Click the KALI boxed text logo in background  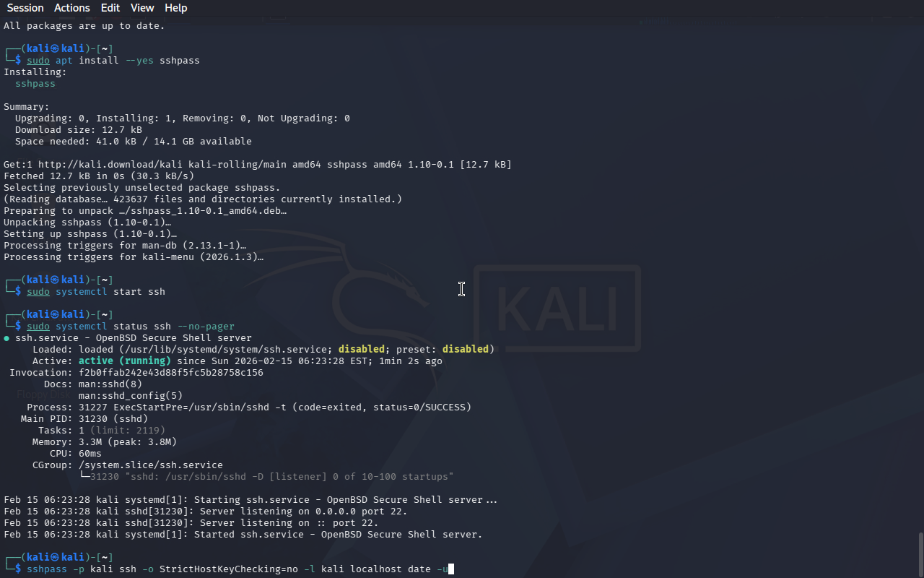click(x=557, y=309)
